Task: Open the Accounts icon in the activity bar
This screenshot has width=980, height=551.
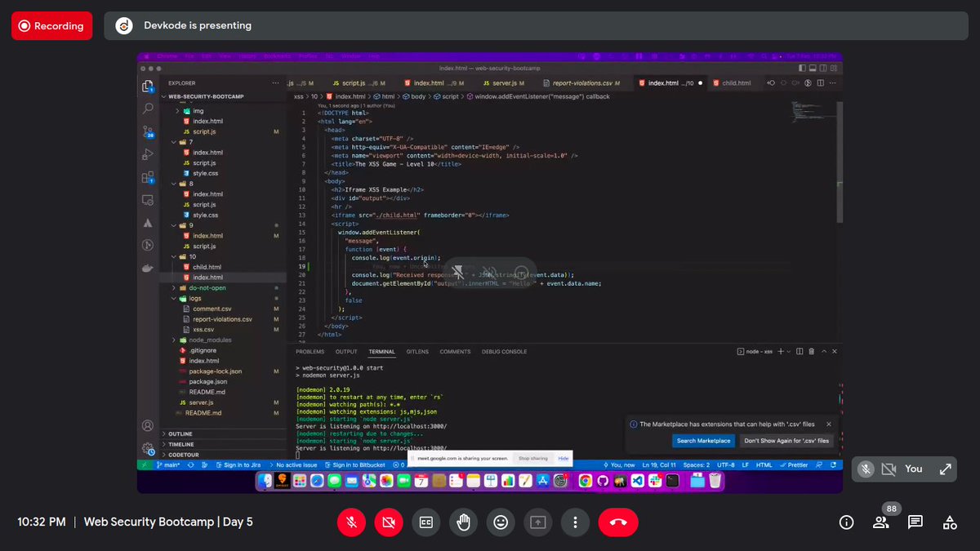Action: (148, 425)
